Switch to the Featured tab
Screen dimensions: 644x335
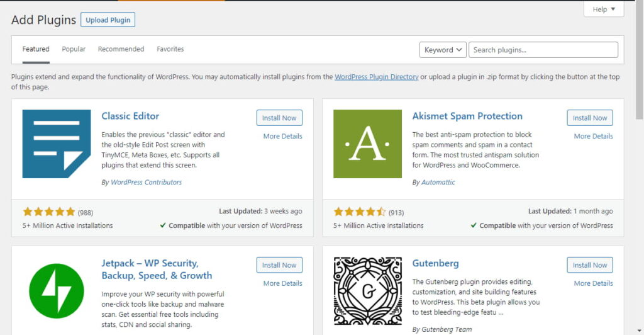(36, 49)
